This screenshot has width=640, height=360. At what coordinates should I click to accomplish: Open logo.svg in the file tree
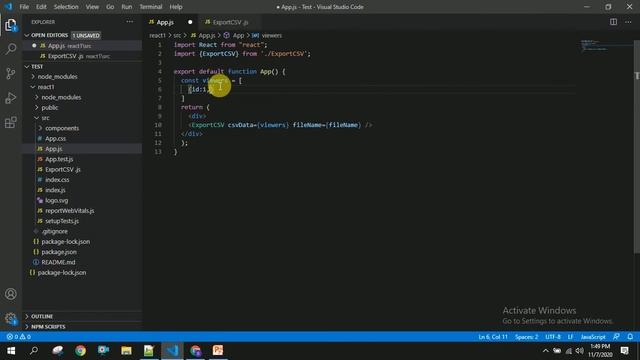[56, 200]
